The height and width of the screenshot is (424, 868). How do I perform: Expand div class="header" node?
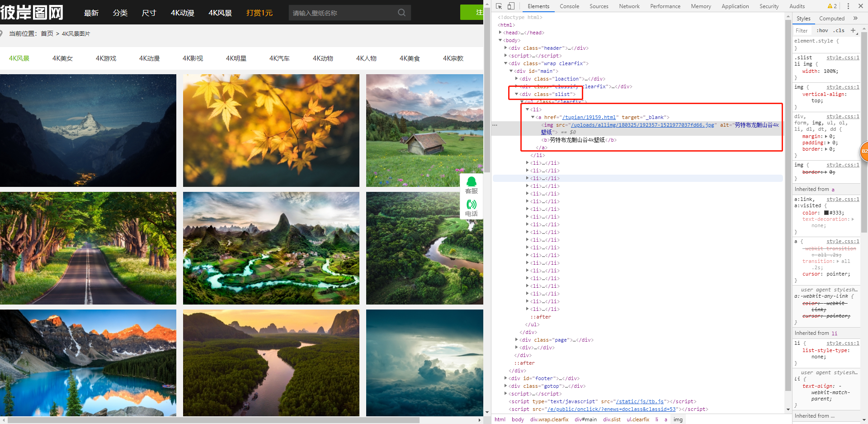point(506,48)
